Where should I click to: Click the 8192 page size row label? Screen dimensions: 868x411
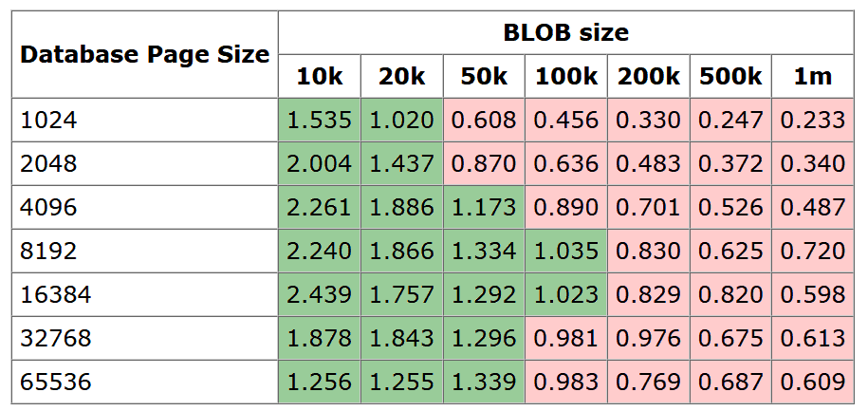48,252
